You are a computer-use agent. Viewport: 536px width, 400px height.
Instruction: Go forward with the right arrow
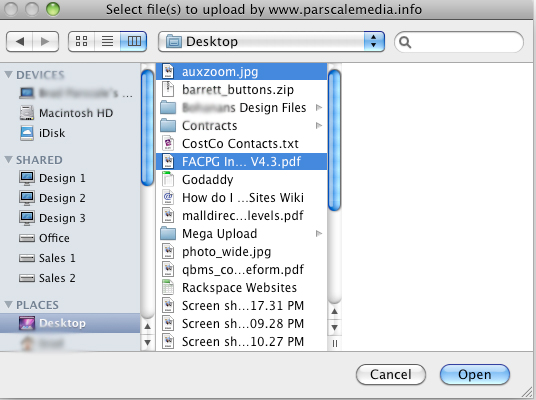(x=45, y=41)
